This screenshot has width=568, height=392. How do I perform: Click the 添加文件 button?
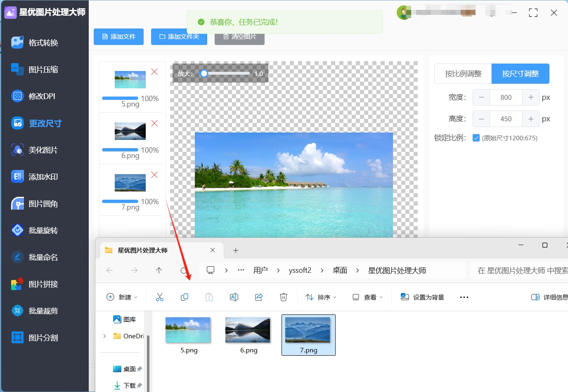tap(118, 37)
